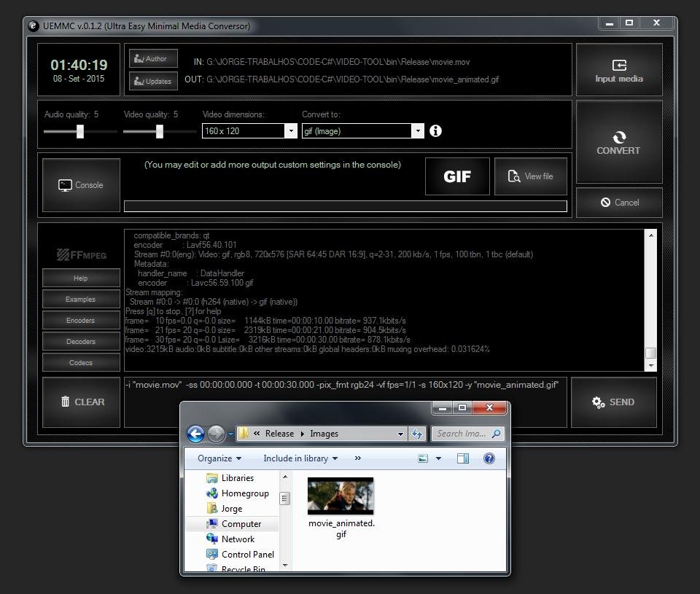The width and height of the screenshot is (700, 594).
Task: Clear the console with CLEAR button
Action: (81, 402)
